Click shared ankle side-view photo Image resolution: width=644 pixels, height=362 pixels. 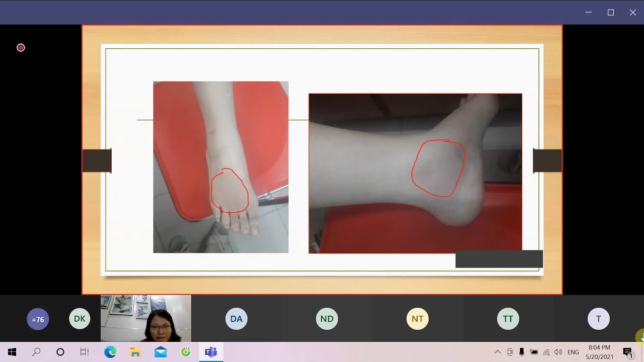click(416, 173)
